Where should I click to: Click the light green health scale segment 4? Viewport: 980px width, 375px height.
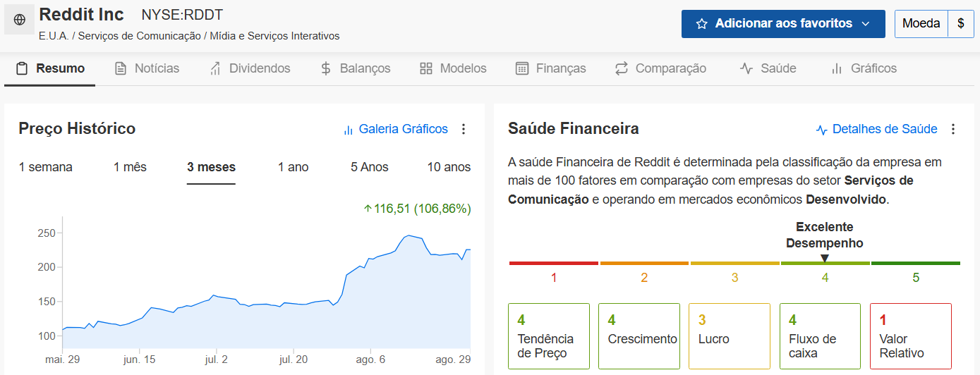825,264
